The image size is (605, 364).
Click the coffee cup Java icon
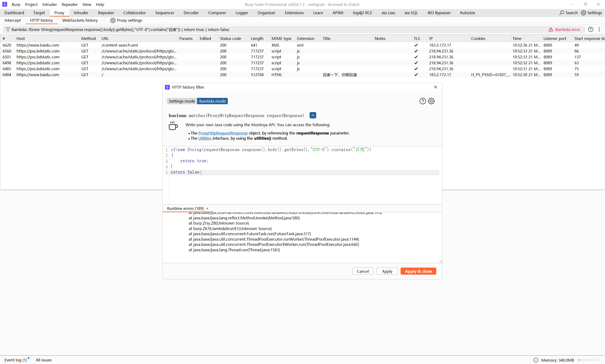(173, 126)
